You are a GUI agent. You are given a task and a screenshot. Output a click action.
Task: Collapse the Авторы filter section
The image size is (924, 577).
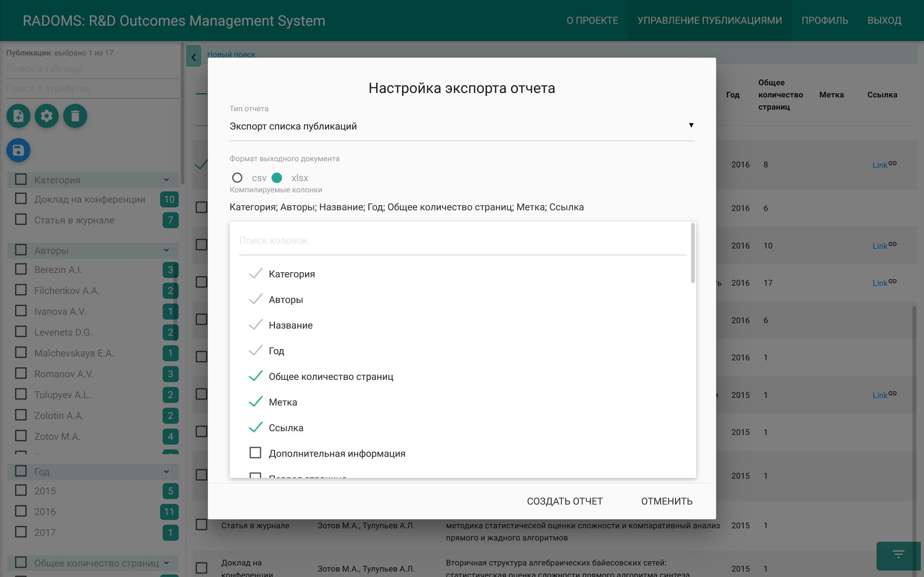[x=166, y=250]
